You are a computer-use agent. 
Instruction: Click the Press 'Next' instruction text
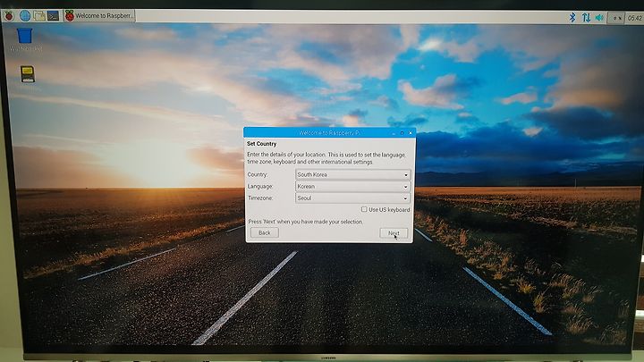click(306, 222)
